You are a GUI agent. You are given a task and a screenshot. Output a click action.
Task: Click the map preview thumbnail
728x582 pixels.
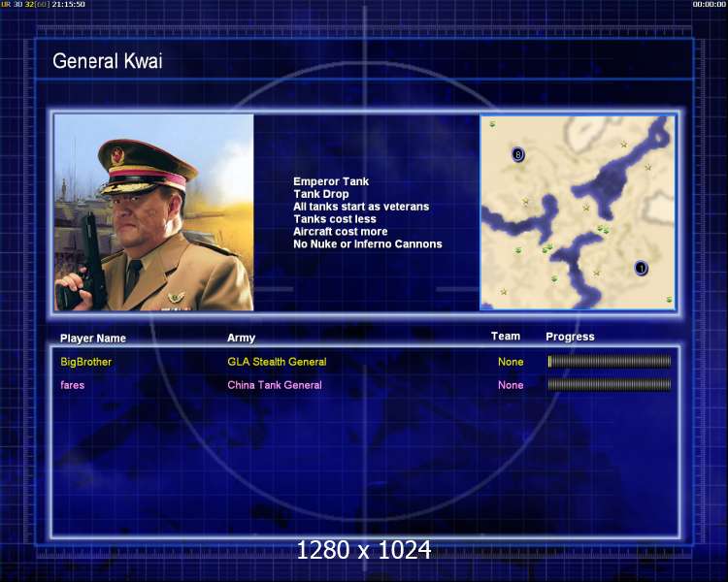coord(578,212)
